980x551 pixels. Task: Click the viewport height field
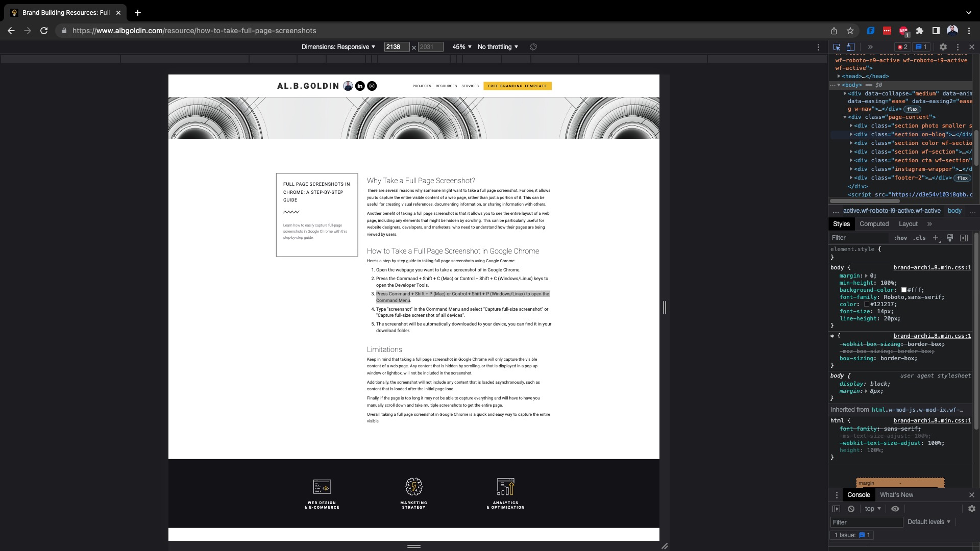tap(430, 47)
